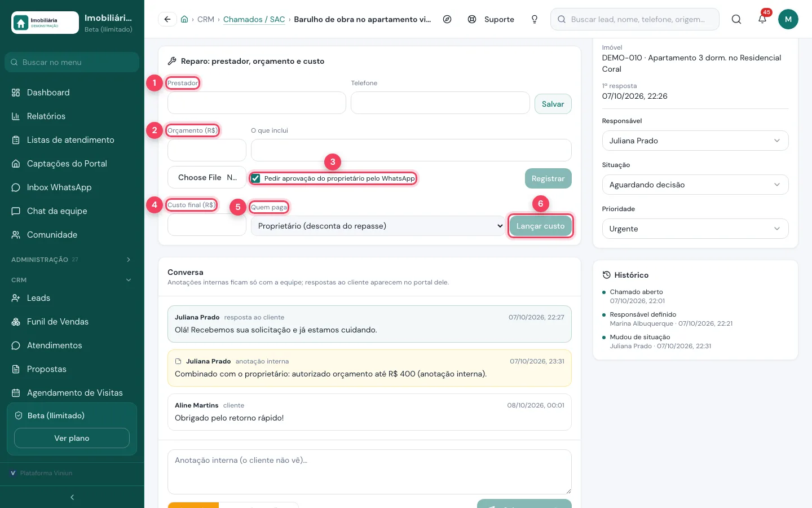Open the Situação dropdown
Viewport: 812px width, 508px height.
[695, 185]
